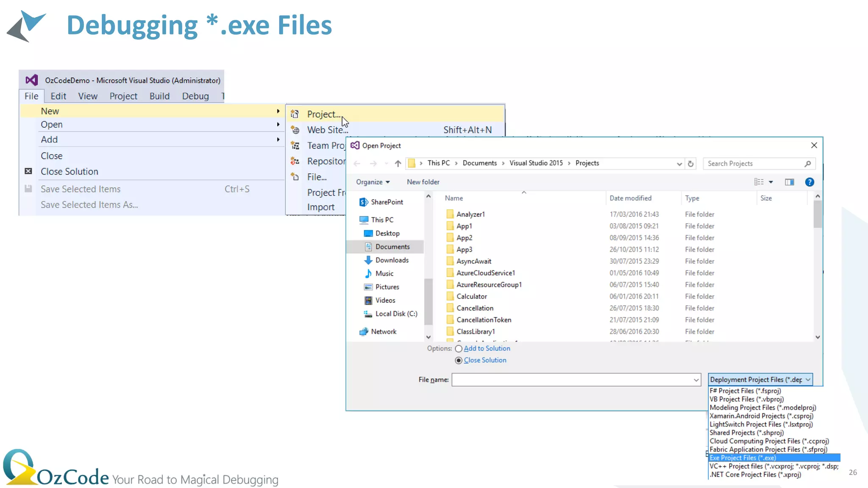The image size is (868, 488).
Task: Choose Close in the File menu
Action: point(52,156)
